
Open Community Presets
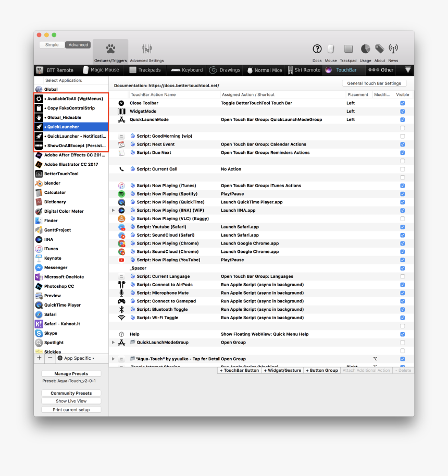click(x=71, y=393)
